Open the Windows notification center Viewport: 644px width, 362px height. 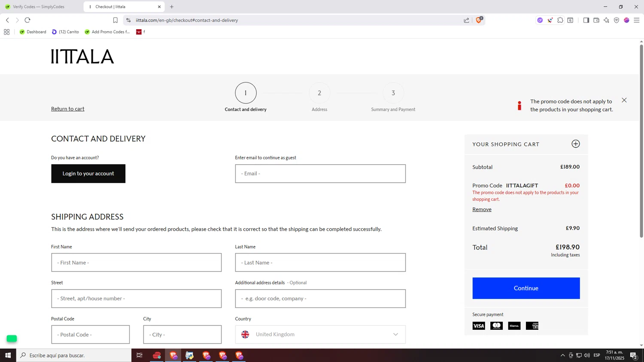[x=634, y=355]
